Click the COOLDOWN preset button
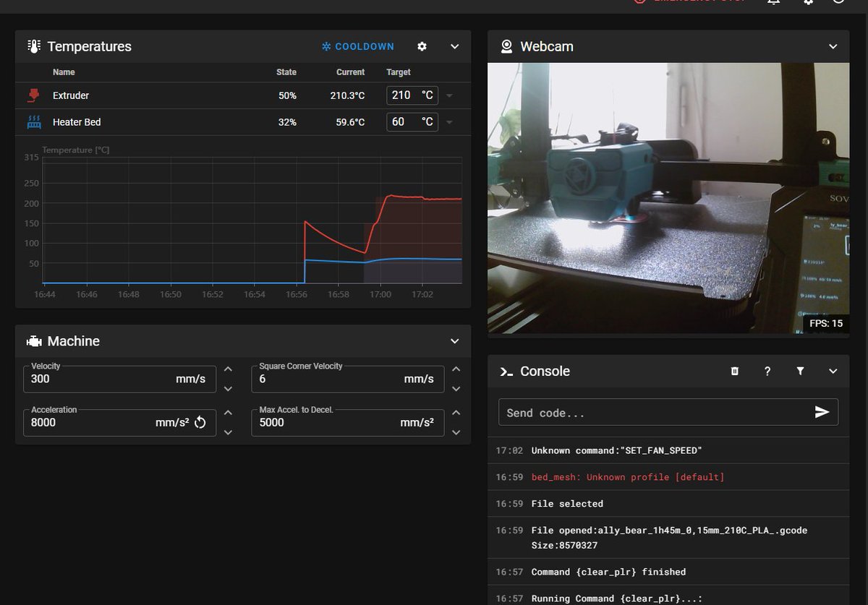868x605 pixels. click(358, 46)
